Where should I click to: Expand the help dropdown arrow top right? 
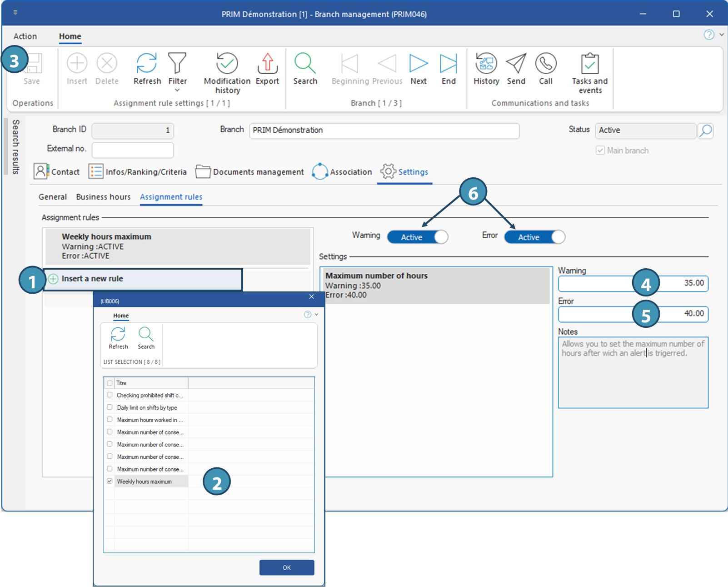pos(721,35)
